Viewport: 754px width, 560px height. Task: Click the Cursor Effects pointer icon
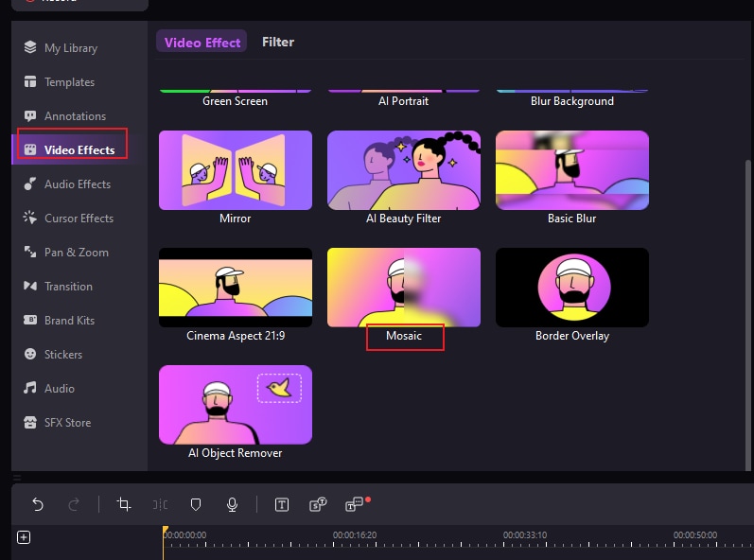30,218
